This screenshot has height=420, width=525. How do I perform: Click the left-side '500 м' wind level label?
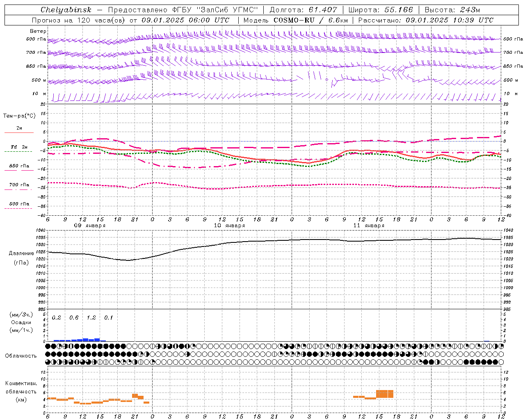[x=39, y=80]
